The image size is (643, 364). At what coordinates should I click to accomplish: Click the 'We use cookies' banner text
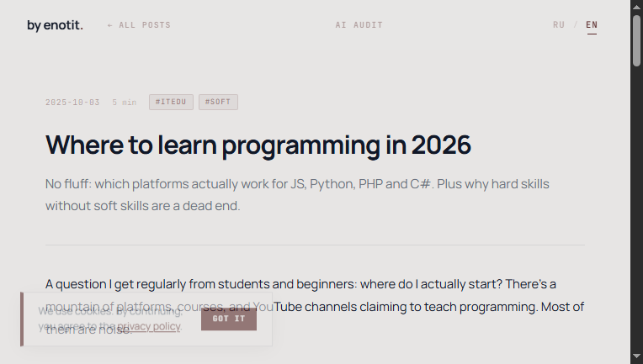coord(76,311)
